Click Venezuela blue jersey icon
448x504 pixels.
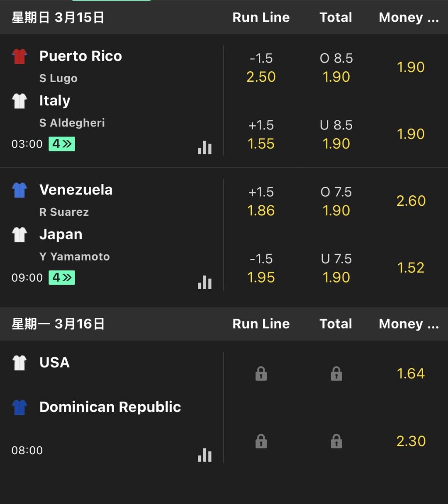point(19,190)
